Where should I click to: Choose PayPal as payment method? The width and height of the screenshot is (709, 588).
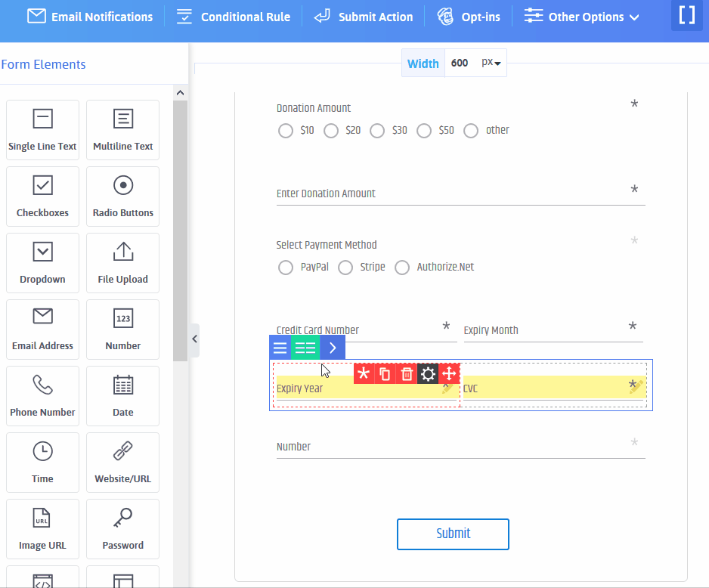[286, 268]
